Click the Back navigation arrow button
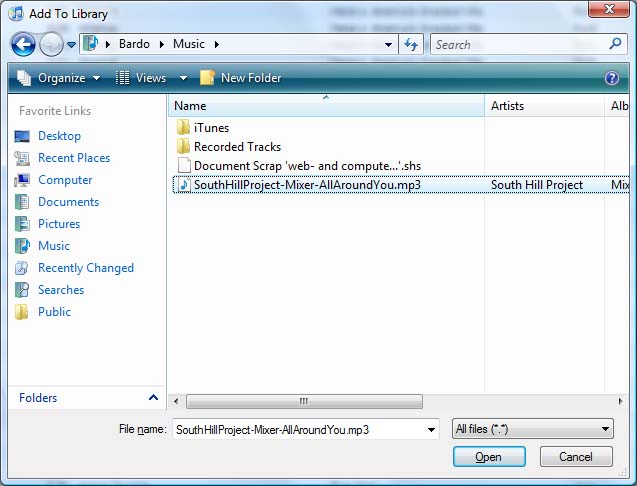The width and height of the screenshot is (637, 486). click(x=24, y=45)
